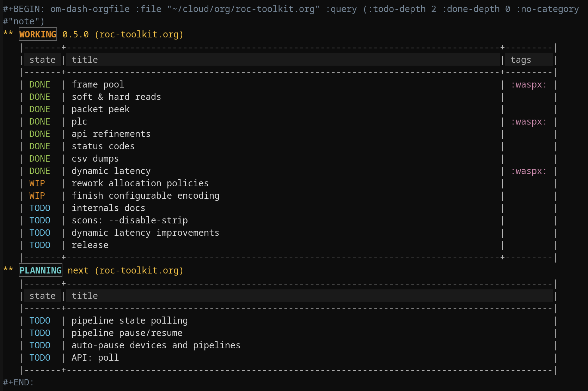Select heading text 'next (roc-toolkit.org)'
Image resolution: width=588 pixels, height=391 pixels.
pos(125,270)
